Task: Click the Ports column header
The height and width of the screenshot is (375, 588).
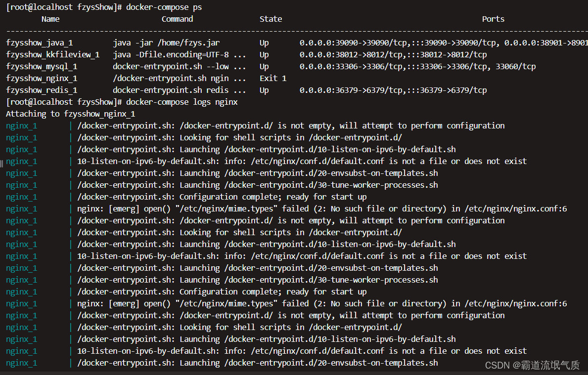Action: (493, 19)
